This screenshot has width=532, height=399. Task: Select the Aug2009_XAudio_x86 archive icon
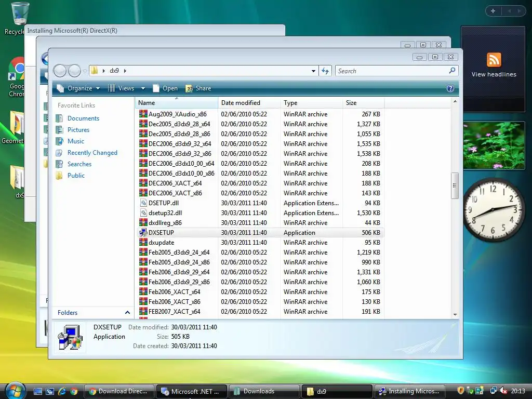143,114
